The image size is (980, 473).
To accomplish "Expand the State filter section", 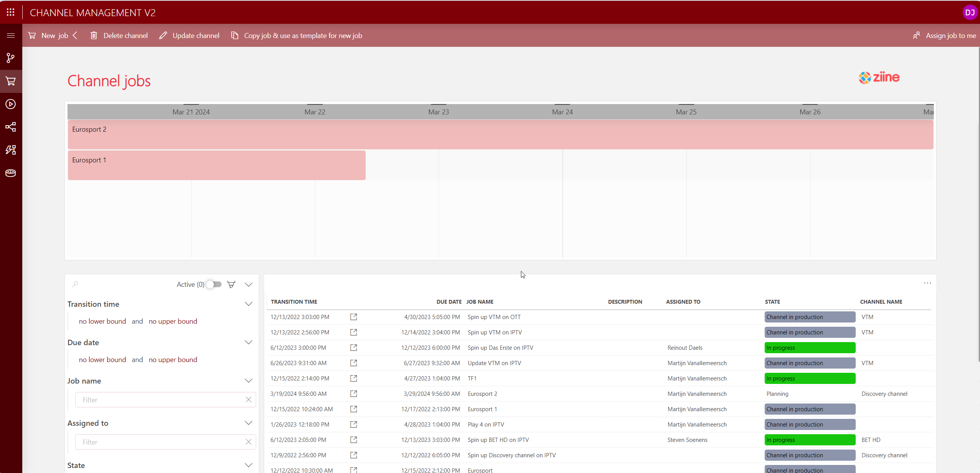I will 249,465.
